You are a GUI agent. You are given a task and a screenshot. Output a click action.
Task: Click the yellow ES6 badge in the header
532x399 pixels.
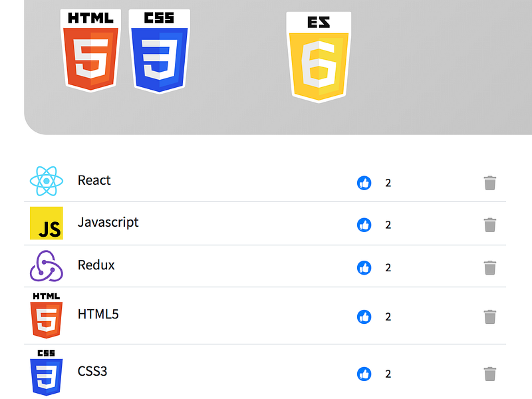pyautogui.click(x=319, y=58)
